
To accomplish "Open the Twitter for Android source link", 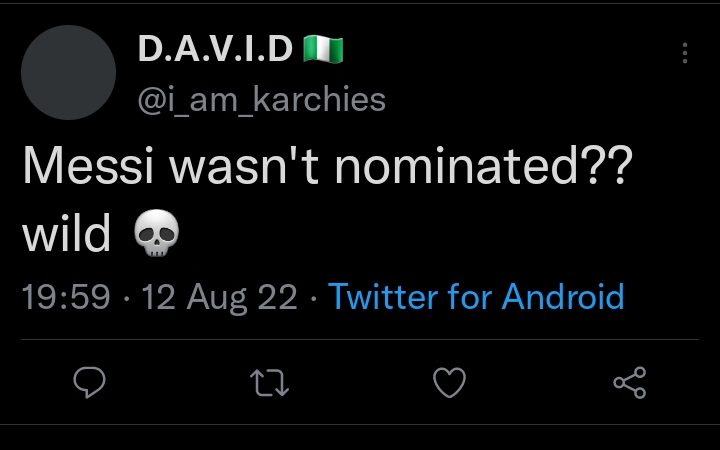I will pos(476,297).
